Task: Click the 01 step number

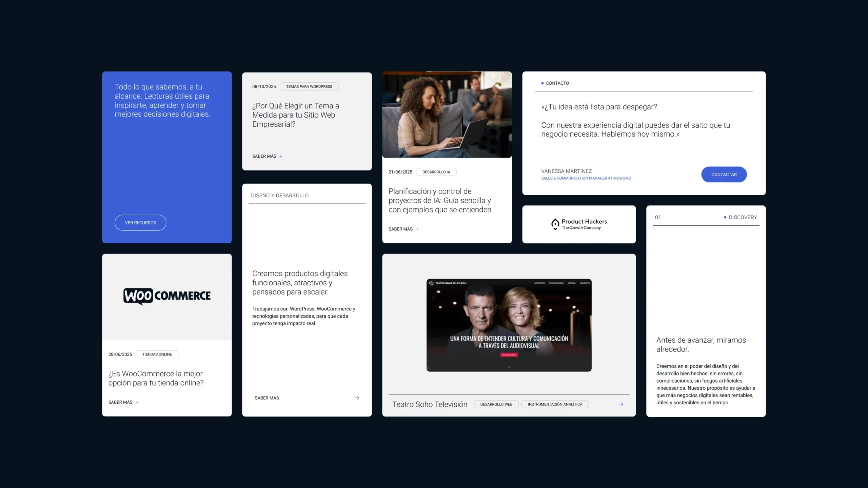Action: point(658,217)
